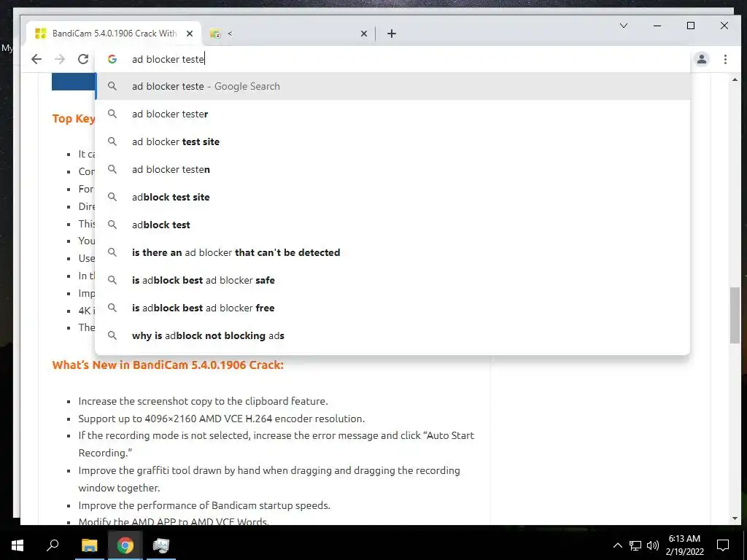Viewport: 747px width, 560px height.
Task: Switch to the BandiCam 5.4.0.1906 Crack tab
Action: (115, 34)
